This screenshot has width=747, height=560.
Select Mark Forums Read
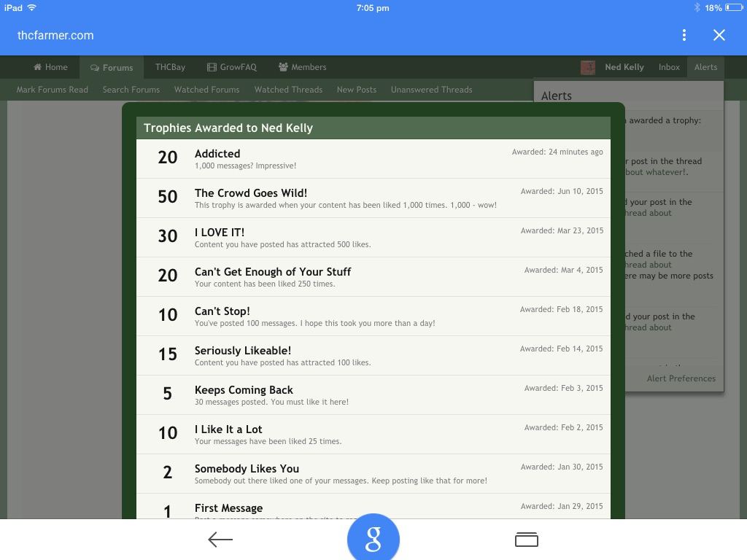pos(53,90)
